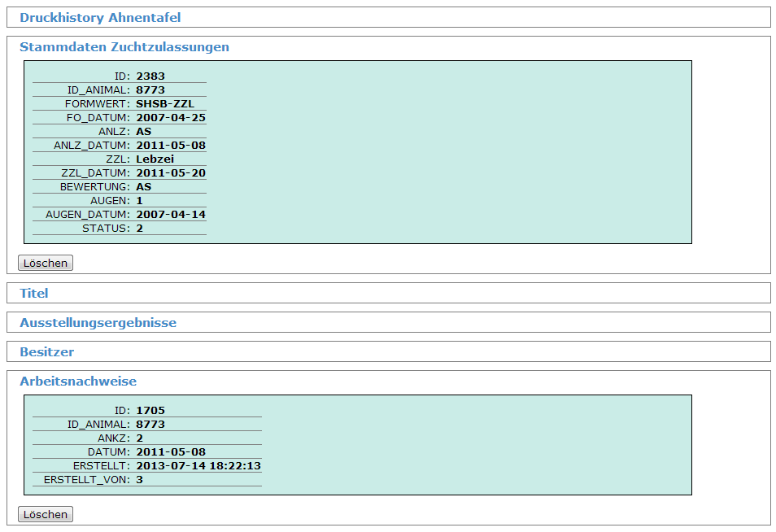The height and width of the screenshot is (532, 776).
Task: Click the ZZL_DATUM value 2011-05-20
Action: pos(171,173)
